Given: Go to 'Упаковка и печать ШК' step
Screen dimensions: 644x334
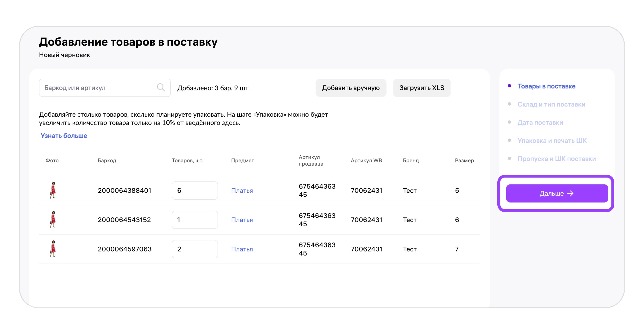Looking at the screenshot, I should (552, 141).
